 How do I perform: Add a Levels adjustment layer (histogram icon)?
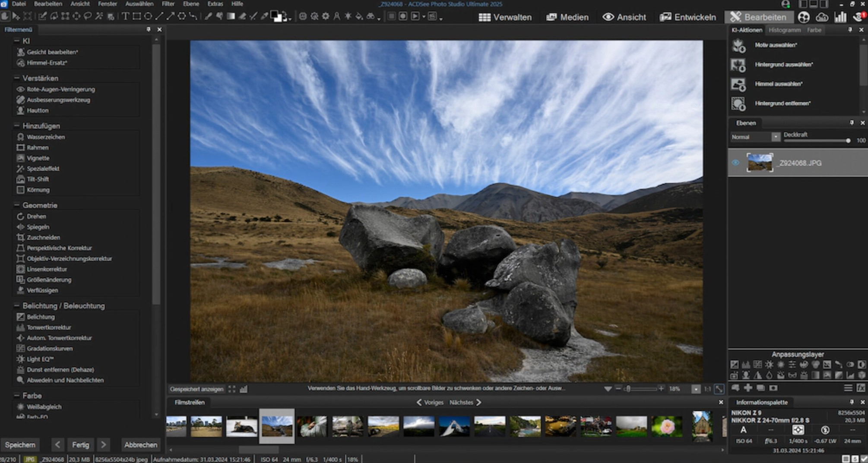pyautogui.click(x=746, y=365)
